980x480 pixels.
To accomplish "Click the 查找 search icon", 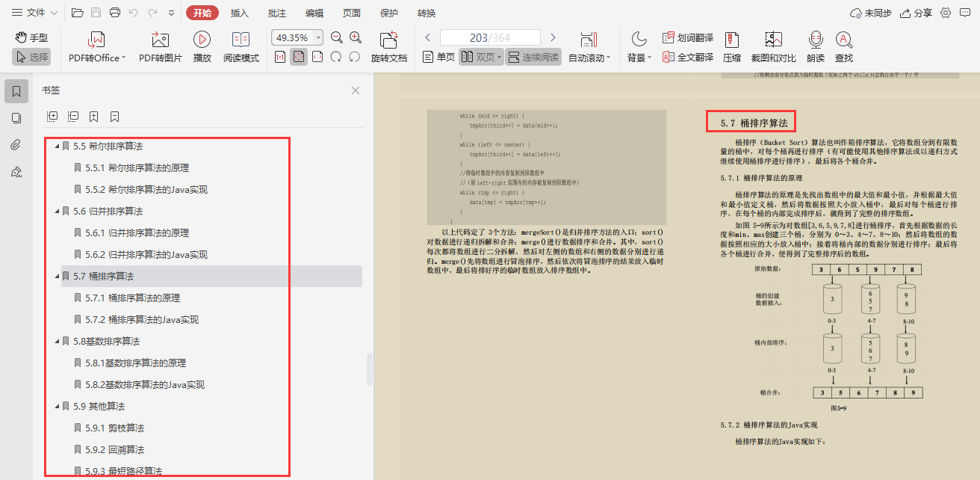I will 844,49.
